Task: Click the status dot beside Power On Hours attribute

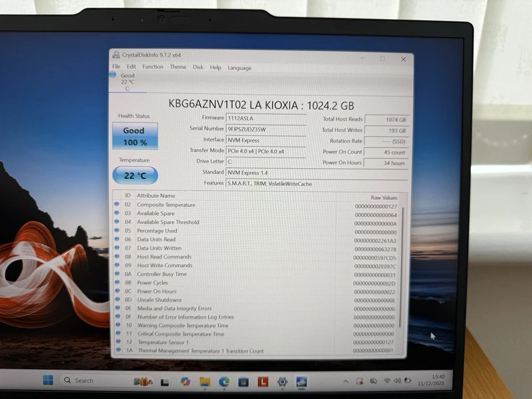Action: pyautogui.click(x=117, y=291)
